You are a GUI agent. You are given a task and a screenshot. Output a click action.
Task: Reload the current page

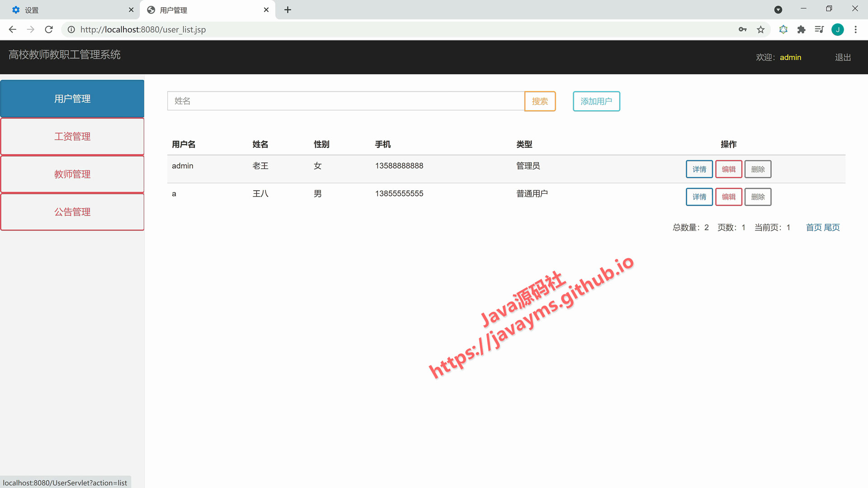49,29
